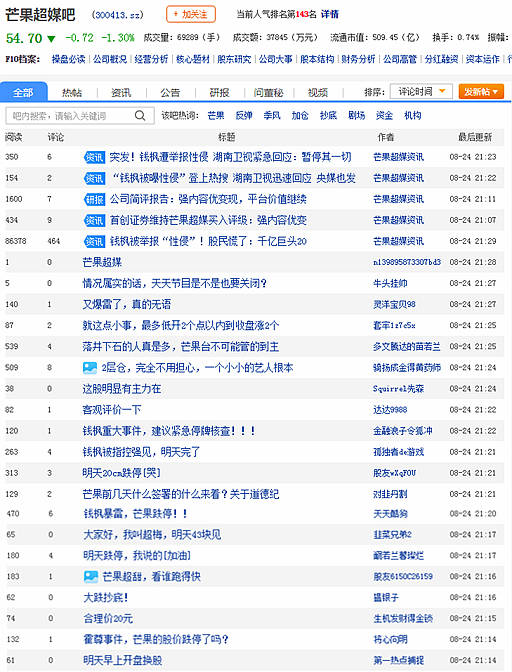Click image icon beside 芒果超甜 post

(x=91, y=576)
